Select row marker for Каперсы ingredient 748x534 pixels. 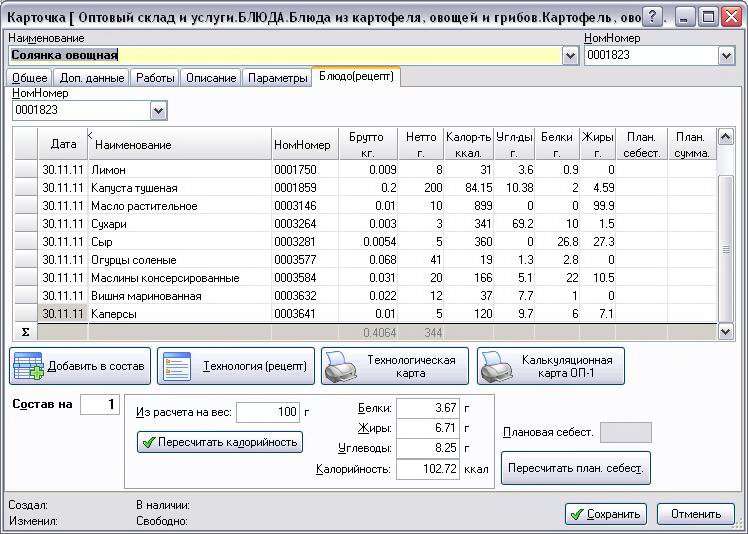pyautogui.click(x=25, y=314)
